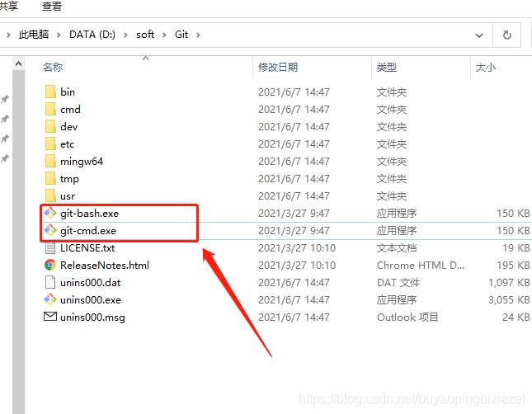Screen dimensions: 532x414
Task: Click the unins000.exe Git icon
Action: coord(50,299)
